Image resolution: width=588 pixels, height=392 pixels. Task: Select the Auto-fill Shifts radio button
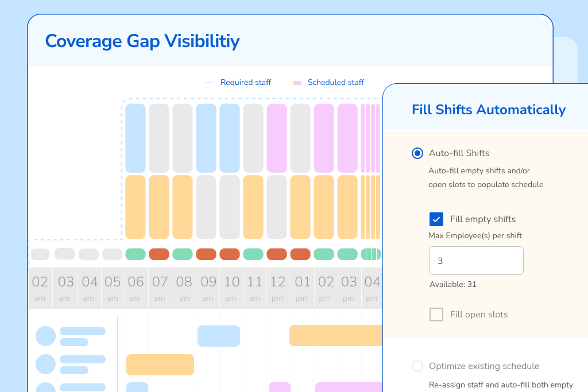[x=417, y=153]
